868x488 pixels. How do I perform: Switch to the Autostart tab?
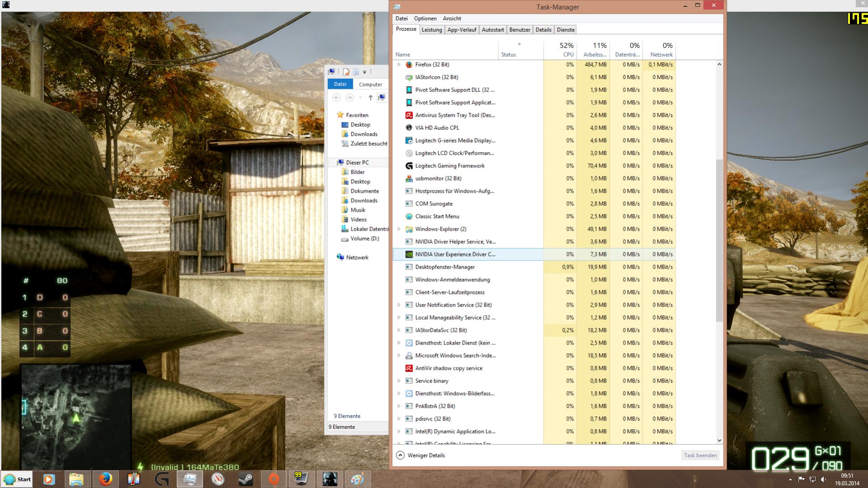[x=493, y=30]
